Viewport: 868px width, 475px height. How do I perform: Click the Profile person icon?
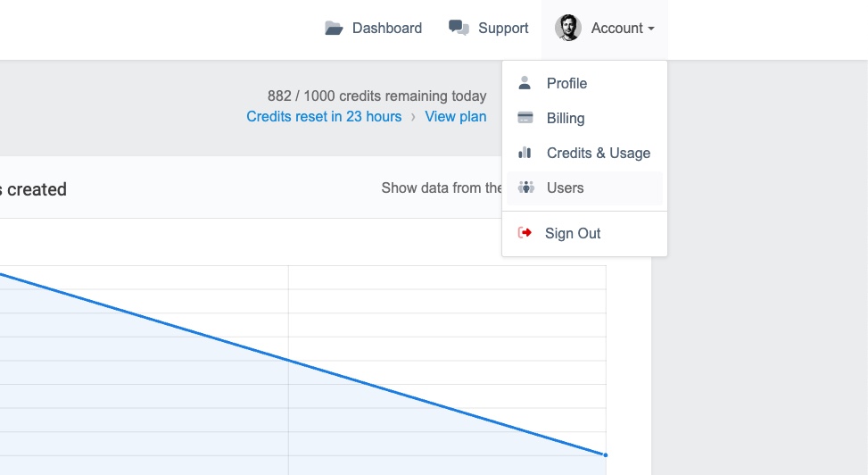[x=525, y=83]
